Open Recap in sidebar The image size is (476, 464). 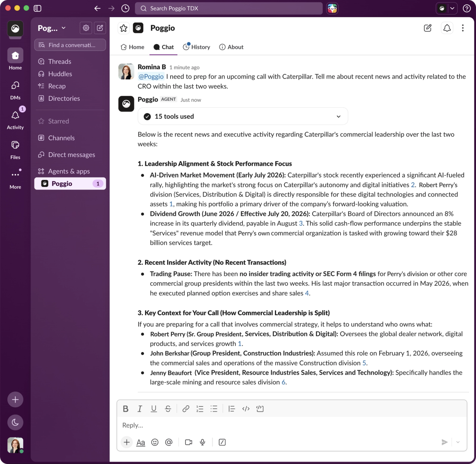tap(57, 86)
